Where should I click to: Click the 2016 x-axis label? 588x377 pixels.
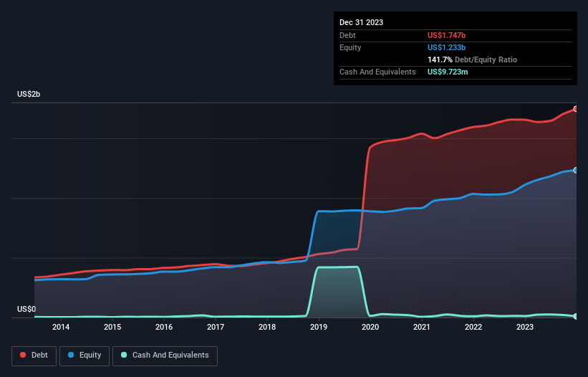(164, 327)
